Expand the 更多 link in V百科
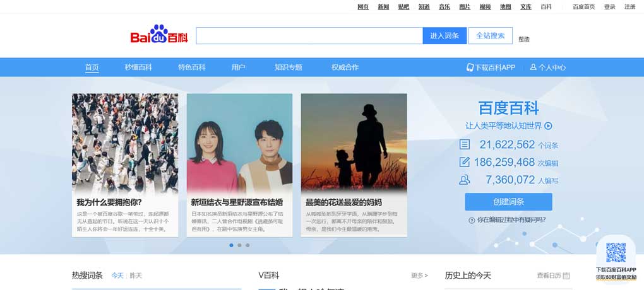This screenshot has width=644, height=290. tap(419, 275)
